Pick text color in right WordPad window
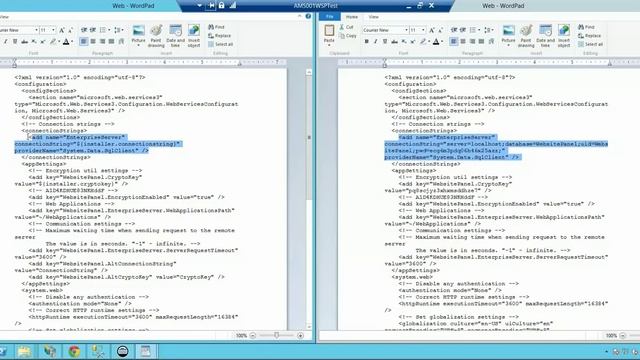The width and height of the screenshot is (640, 360). coord(436,41)
